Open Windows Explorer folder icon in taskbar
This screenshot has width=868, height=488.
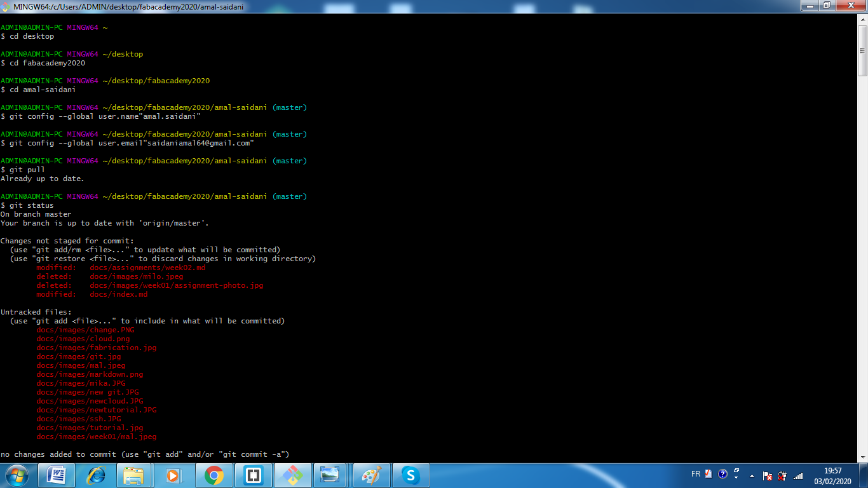(x=135, y=475)
